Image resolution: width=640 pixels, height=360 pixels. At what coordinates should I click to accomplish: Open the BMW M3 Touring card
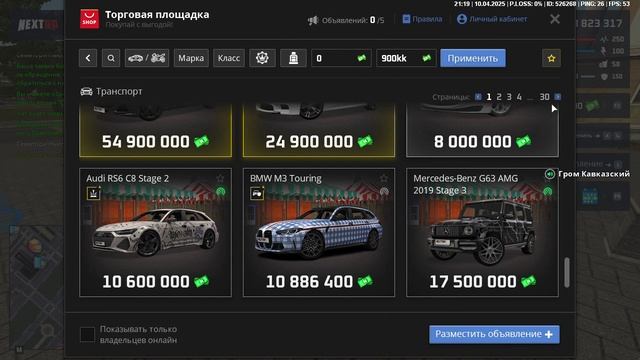(319, 232)
